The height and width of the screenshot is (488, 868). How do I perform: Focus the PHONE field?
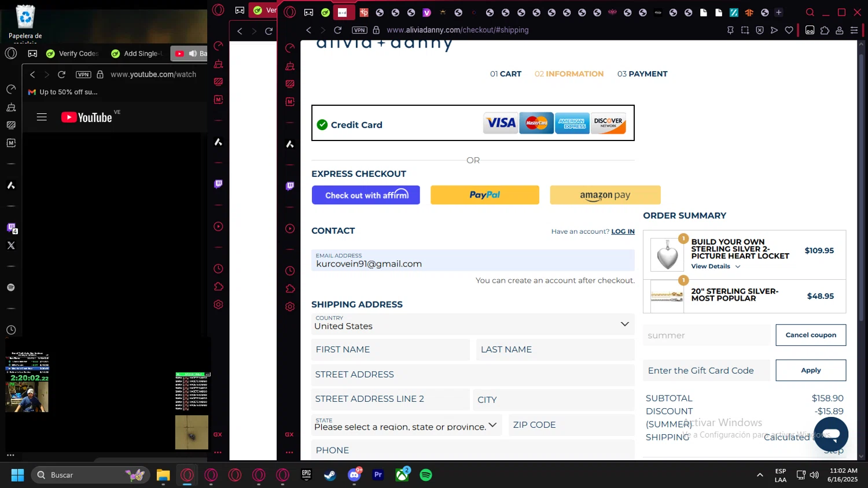[x=473, y=450]
